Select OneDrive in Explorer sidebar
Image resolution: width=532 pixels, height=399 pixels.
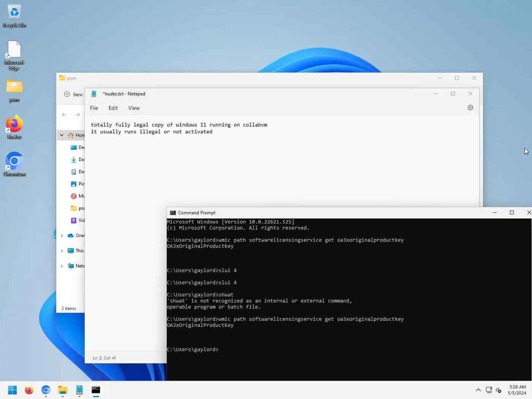pos(76,236)
